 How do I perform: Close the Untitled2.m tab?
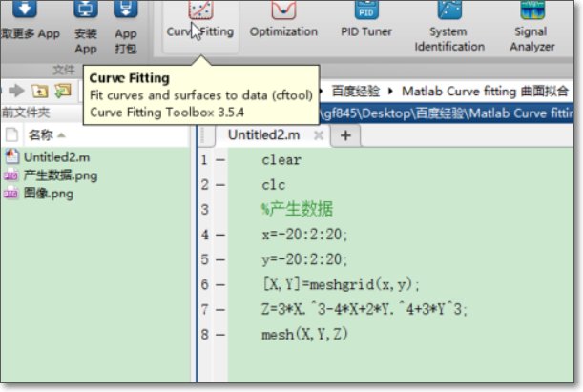click(319, 136)
